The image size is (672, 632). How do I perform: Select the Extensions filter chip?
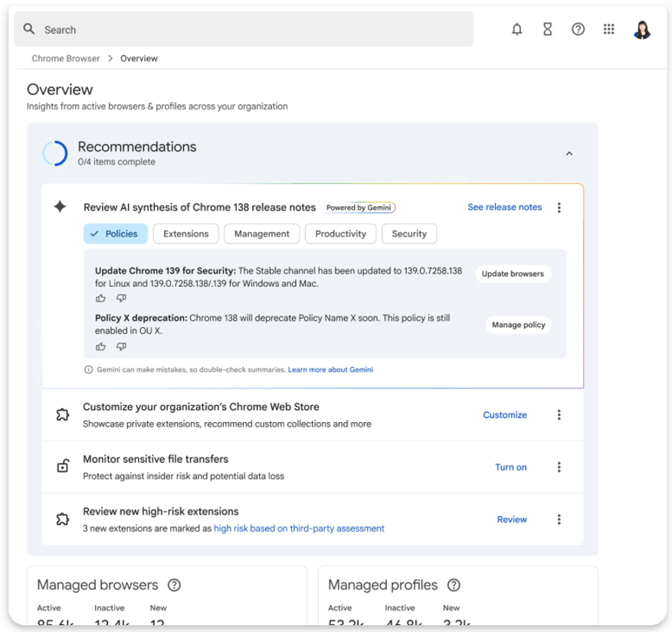tap(185, 234)
